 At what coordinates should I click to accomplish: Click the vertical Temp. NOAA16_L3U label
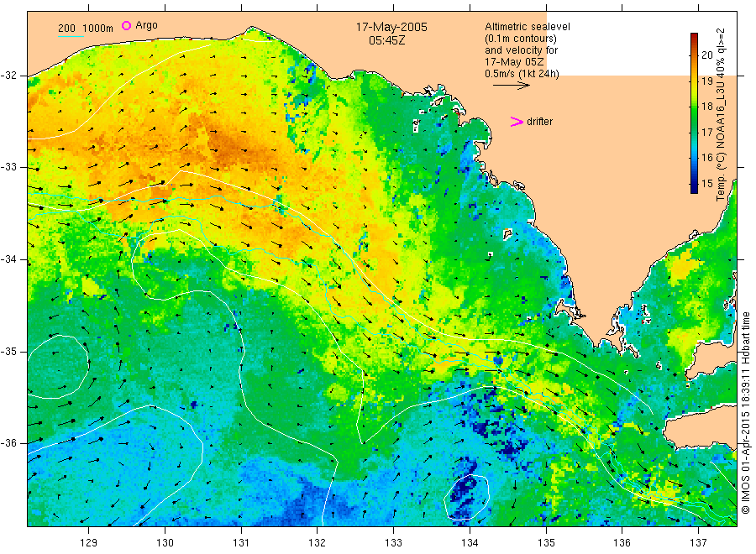(x=721, y=115)
